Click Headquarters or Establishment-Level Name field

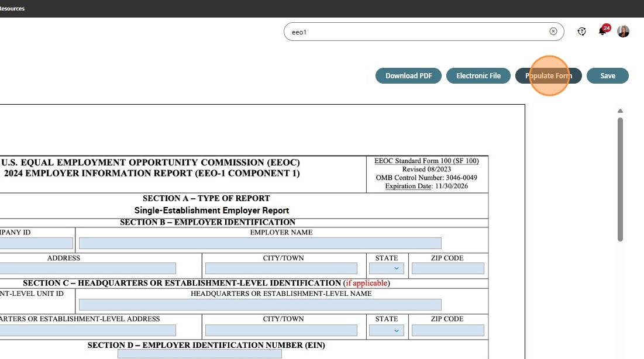[260, 305]
